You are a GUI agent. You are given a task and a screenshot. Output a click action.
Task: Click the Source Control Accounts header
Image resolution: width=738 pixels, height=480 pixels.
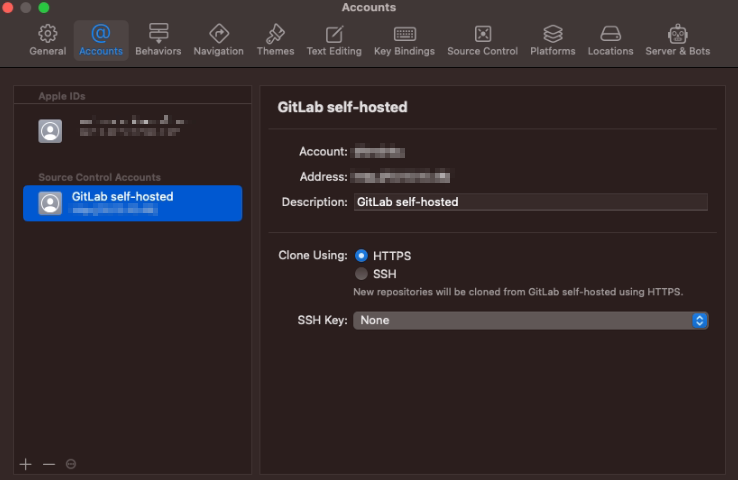[x=99, y=177]
